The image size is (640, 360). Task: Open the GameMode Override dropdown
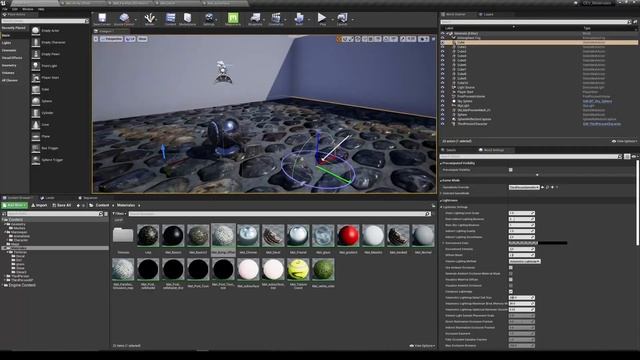pos(524,187)
